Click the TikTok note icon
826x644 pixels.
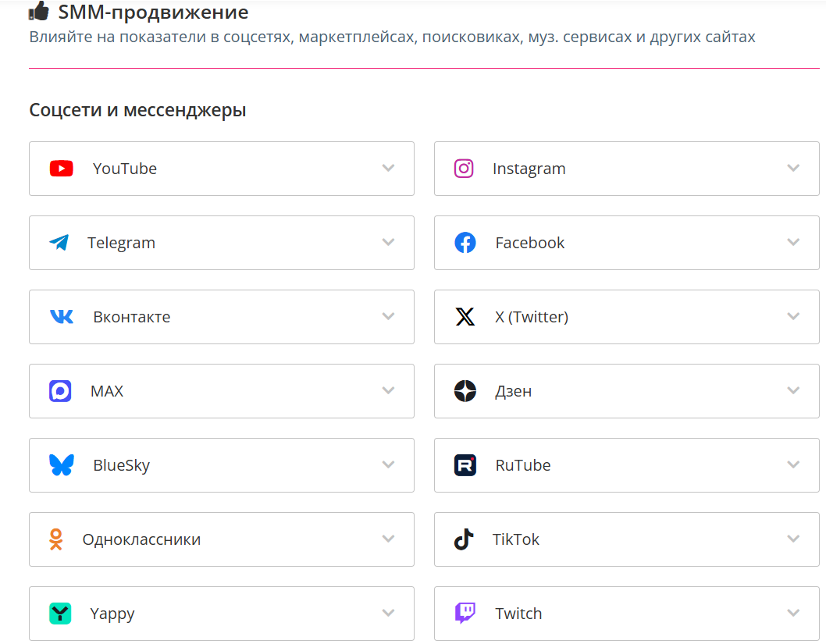[464, 539]
